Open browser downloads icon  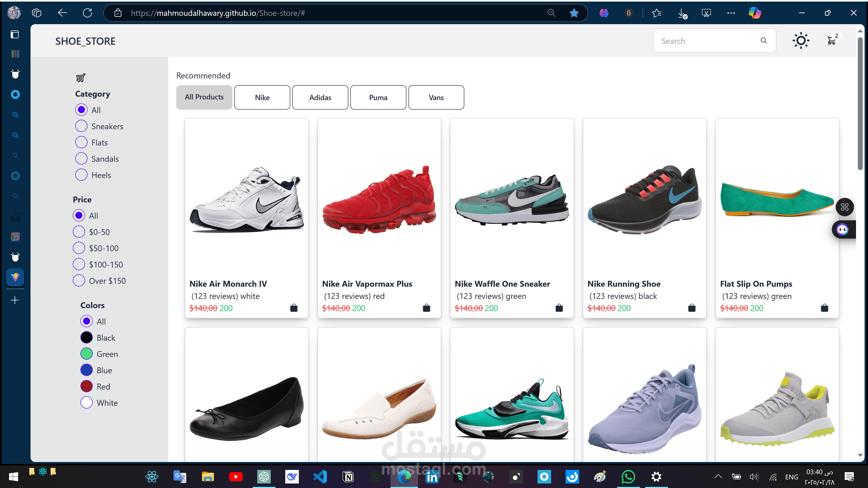tap(682, 13)
